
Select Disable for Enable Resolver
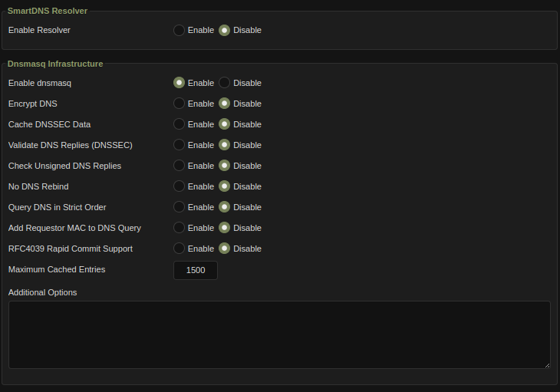[x=224, y=30]
